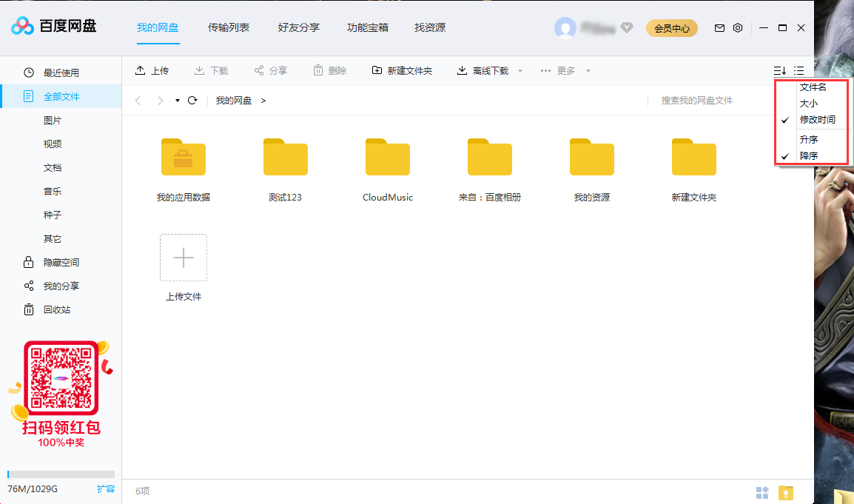The height and width of the screenshot is (504, 854).
Task: Open the breadcrumb history dropdown arrow
Action: click(175, 100)
